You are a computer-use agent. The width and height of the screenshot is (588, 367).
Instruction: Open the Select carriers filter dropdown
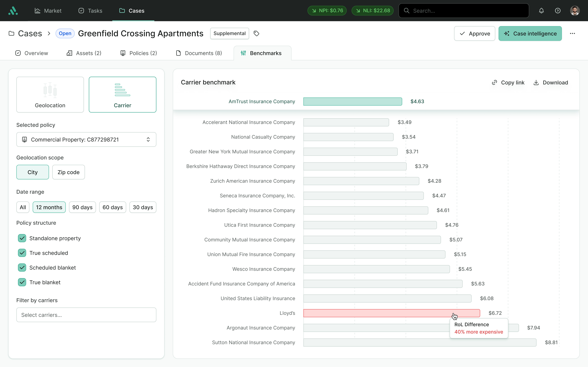pyautogui.click(x=86, y=315)
